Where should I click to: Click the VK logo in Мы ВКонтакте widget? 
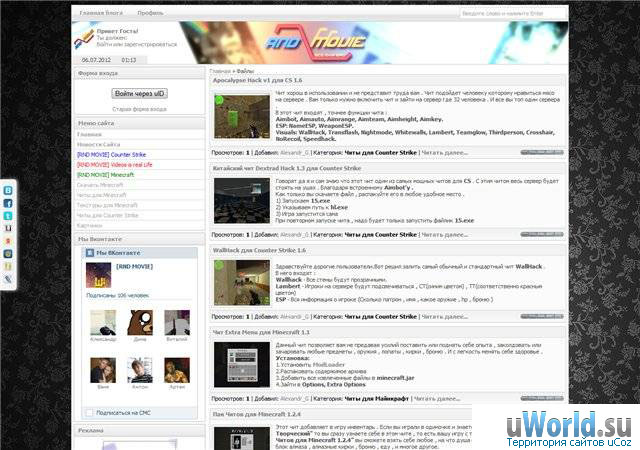(x=89, y=253)
